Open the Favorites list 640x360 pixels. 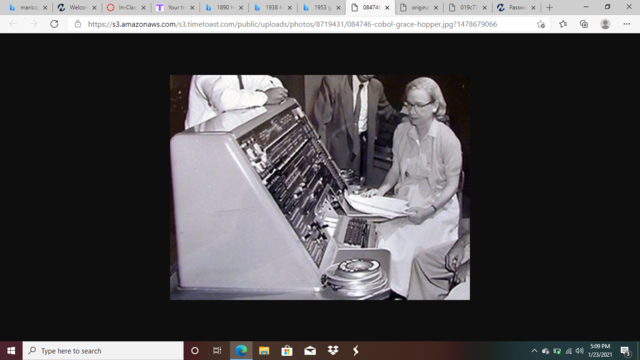[563, 24]
